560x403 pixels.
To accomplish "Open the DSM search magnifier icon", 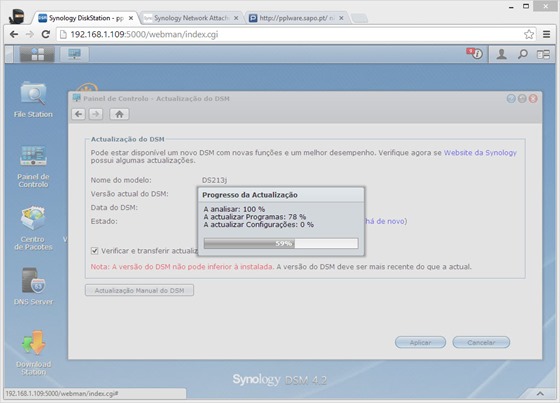I will [523, 54].
